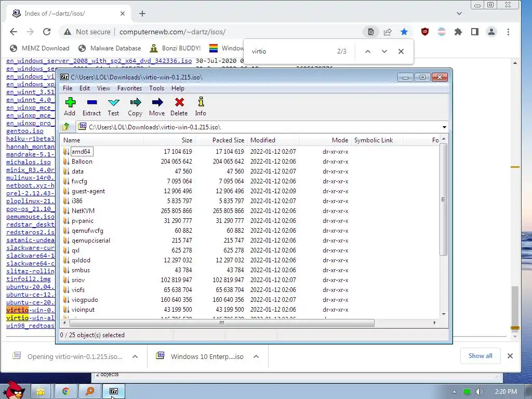Jump to next find result

[x=384, y=51]
